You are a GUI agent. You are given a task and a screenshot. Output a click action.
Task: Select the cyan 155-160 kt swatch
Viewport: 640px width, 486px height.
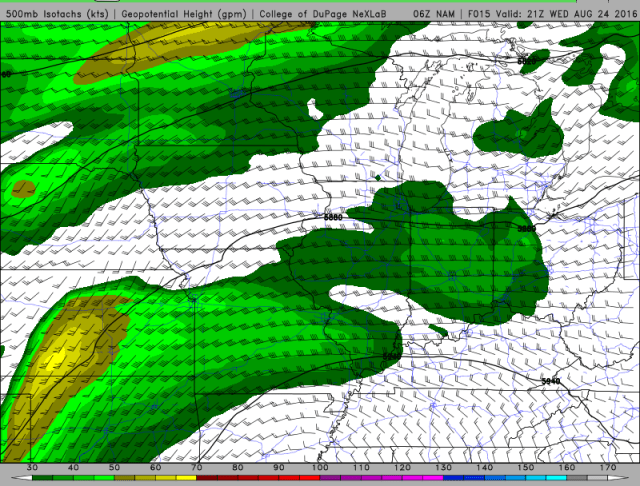pyautogui.click(x=556, y=478)
